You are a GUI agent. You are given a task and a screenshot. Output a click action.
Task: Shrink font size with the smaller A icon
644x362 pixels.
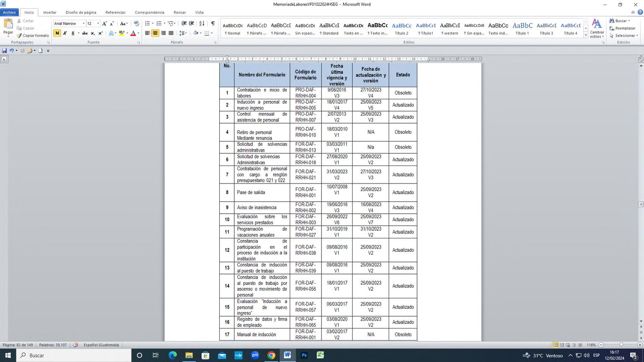(x=112, y=23)
